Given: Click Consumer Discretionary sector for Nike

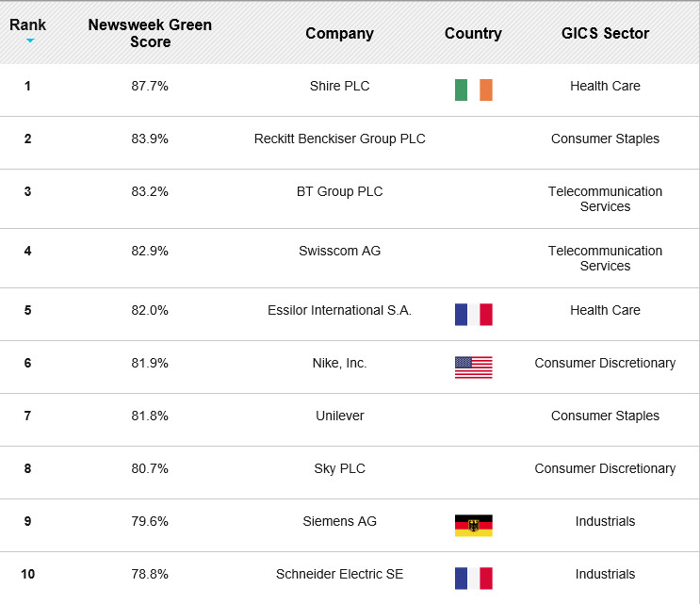Looking at the screenshot, I should coord(605,363).
